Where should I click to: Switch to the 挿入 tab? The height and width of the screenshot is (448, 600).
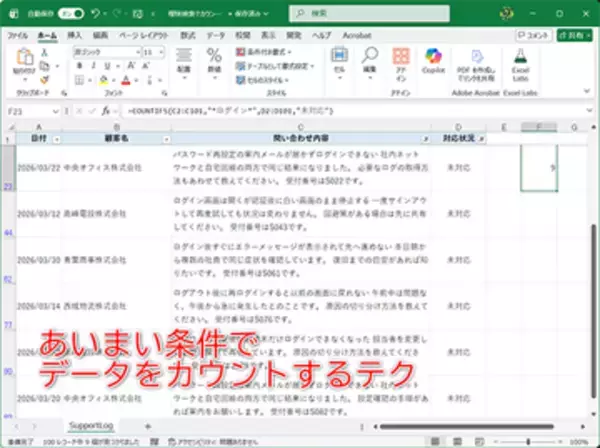74,36
